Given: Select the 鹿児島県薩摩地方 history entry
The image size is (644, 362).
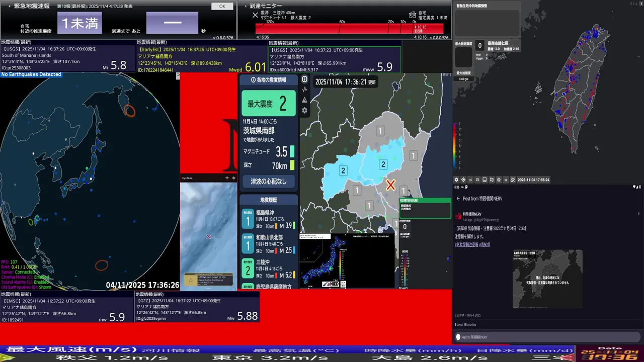Looking at the screenshot, I should (x=268, y=287).
